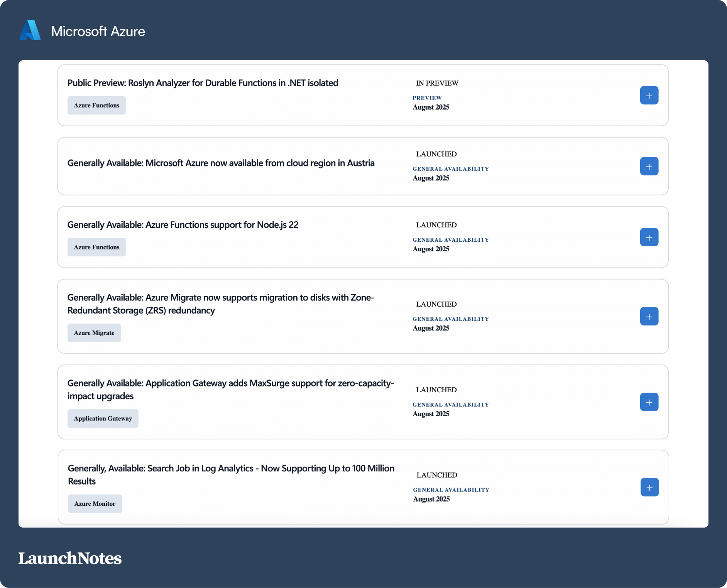Click August 2025 on Roslyn Analyzer card
This screenshot has width=727, height=588.
[431, 107]
